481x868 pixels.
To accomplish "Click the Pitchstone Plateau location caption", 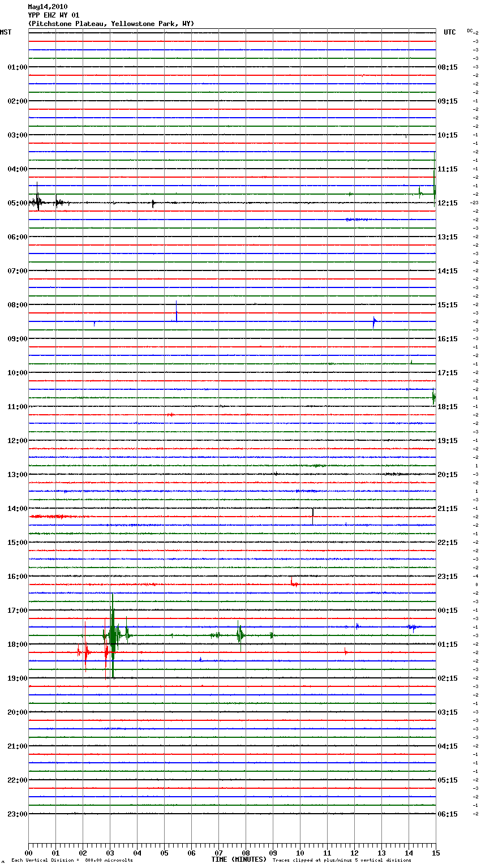I will tap(111, 24).
